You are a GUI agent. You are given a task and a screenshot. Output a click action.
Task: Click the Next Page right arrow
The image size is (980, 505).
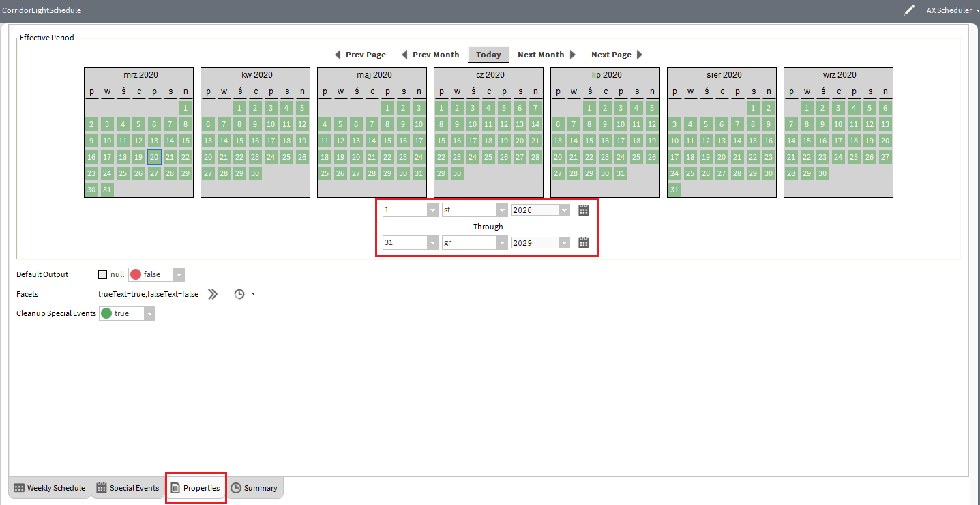[x=640, y=55]
